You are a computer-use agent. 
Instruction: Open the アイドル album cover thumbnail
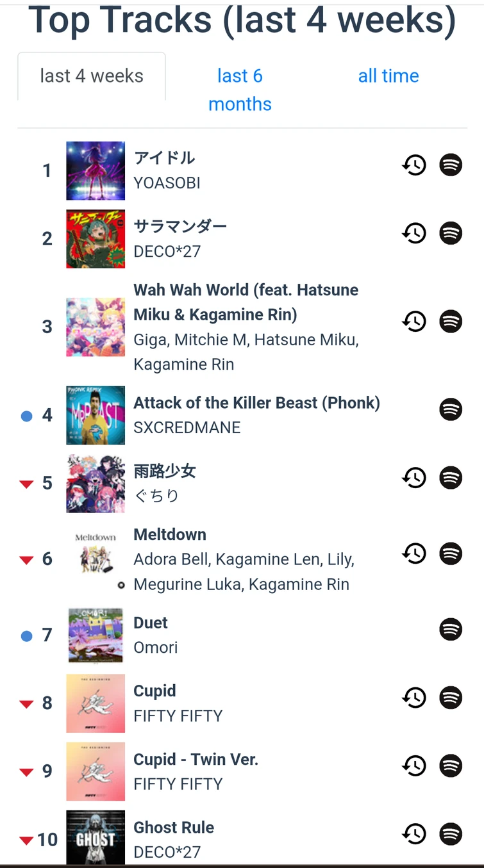click(x=96, y=170)
